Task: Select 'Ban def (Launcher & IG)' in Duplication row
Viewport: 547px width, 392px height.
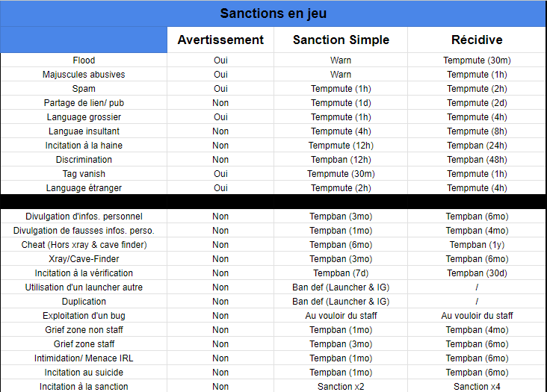Action: coord(341,302)
